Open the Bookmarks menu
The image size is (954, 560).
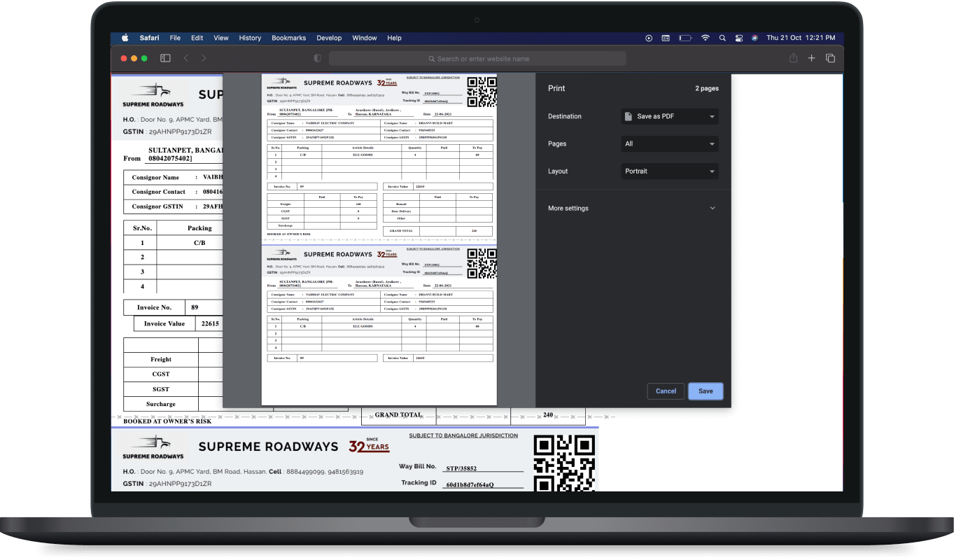click(289, 38)
